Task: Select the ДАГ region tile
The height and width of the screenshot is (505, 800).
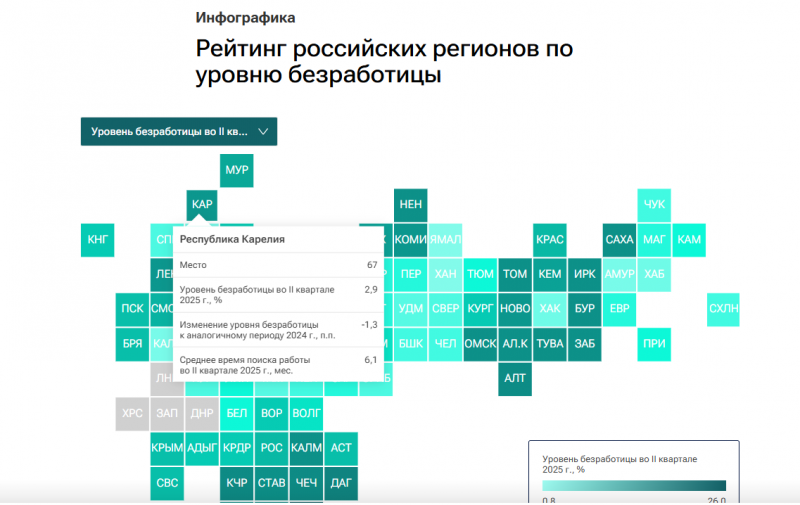Action: (341, 483)
